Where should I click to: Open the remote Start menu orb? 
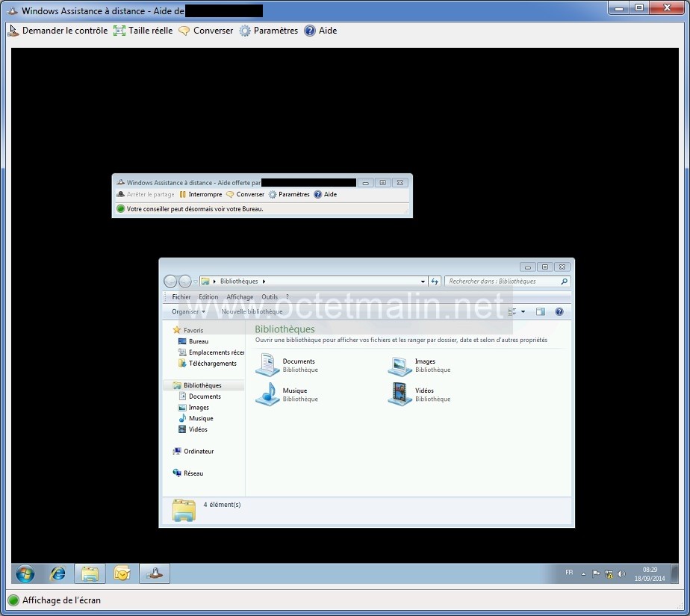pyautogui.click(x=25, y=573)
